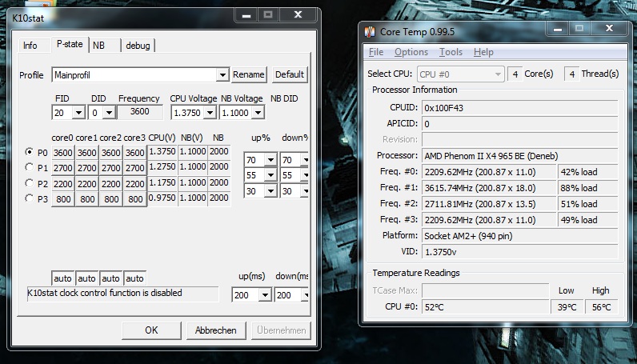This screenshot has width=637, height=364.
Task: Click the CPUID field 0x100F43
Action: click(520, 108)
